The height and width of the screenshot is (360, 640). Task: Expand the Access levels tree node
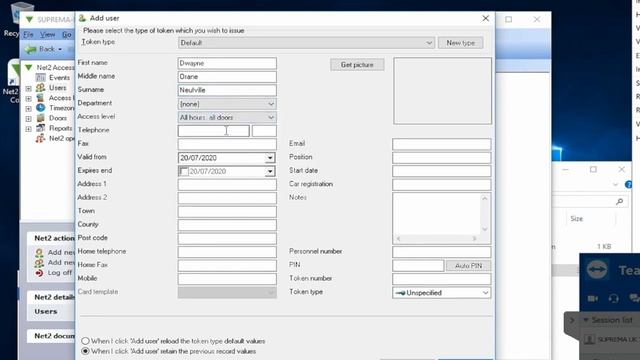click(28, 98)
